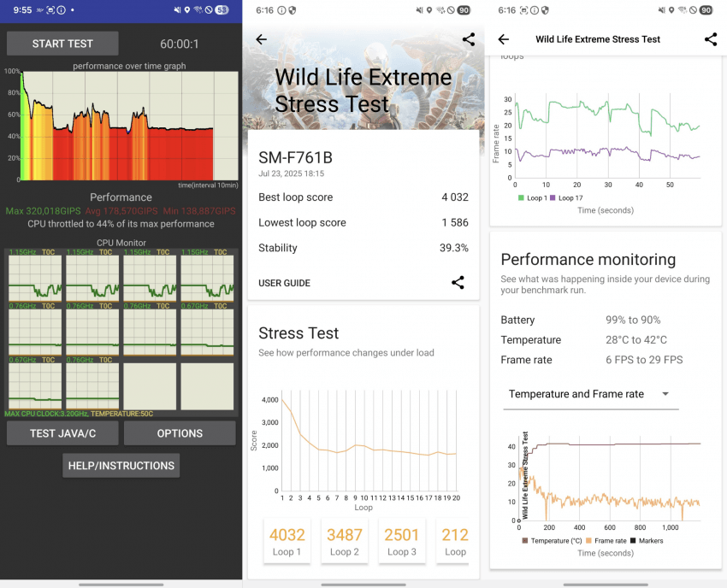This screenshot has width=727, height=588.
Task: Tap the Jul 23, 2025 18:15 timestamp
Action: point(291,173)
